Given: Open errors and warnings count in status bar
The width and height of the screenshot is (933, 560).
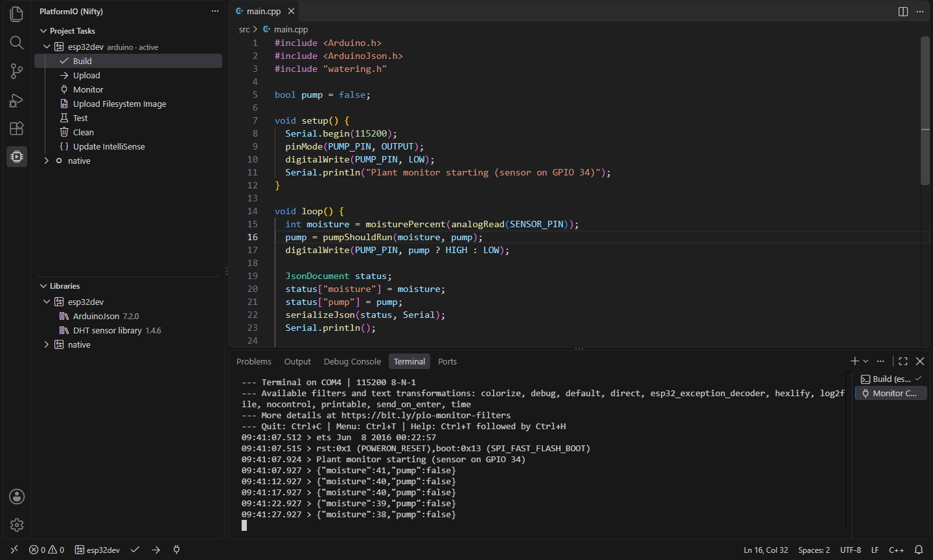Looking at the screenshot, I should (x=47, y=550).
